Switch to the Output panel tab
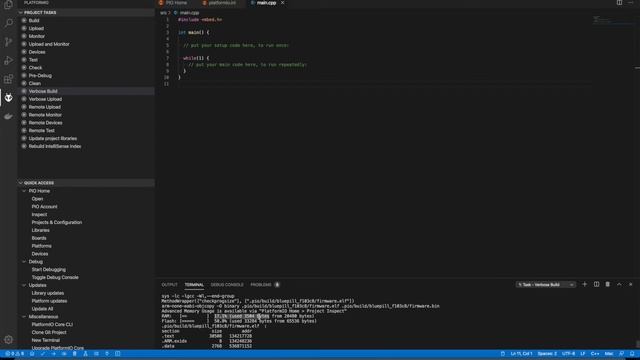This screenshot has width=640, height=360. (x=169, y=284)
